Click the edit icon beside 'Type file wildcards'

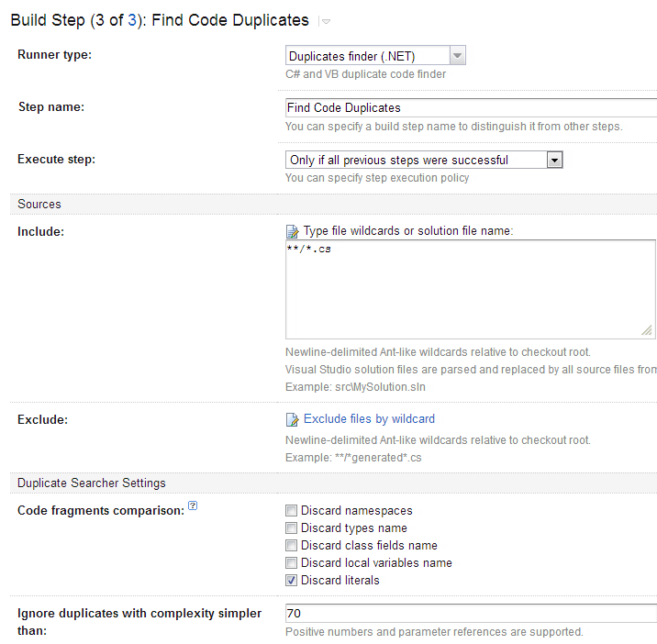(293, 231)
